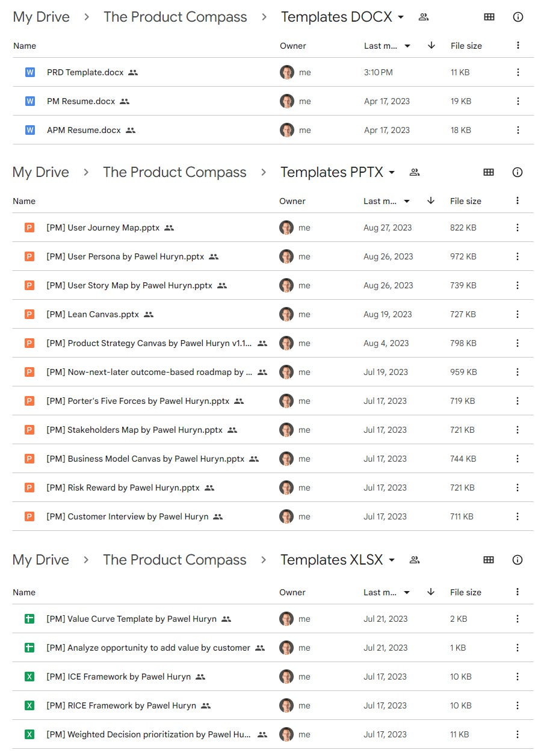538x756 pixels.
Task: Open the APM Resume.docx file
Action: point(84,130)
